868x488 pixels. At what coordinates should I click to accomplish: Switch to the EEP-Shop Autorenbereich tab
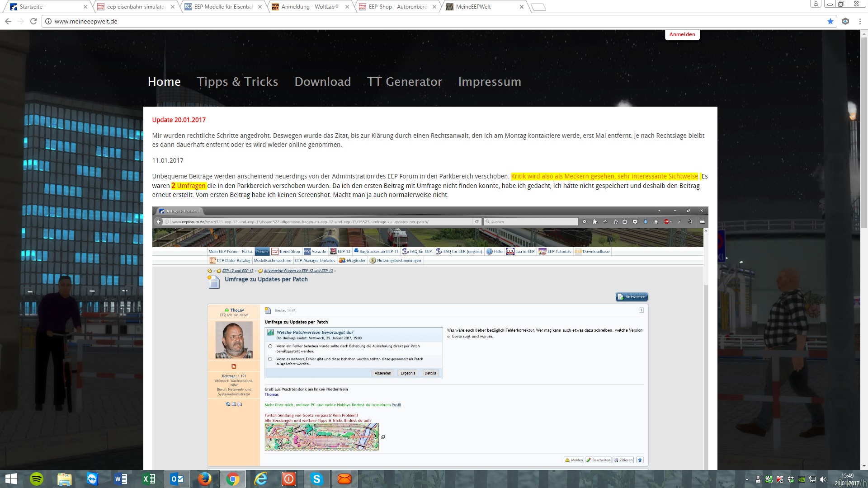tap(397, 7)
